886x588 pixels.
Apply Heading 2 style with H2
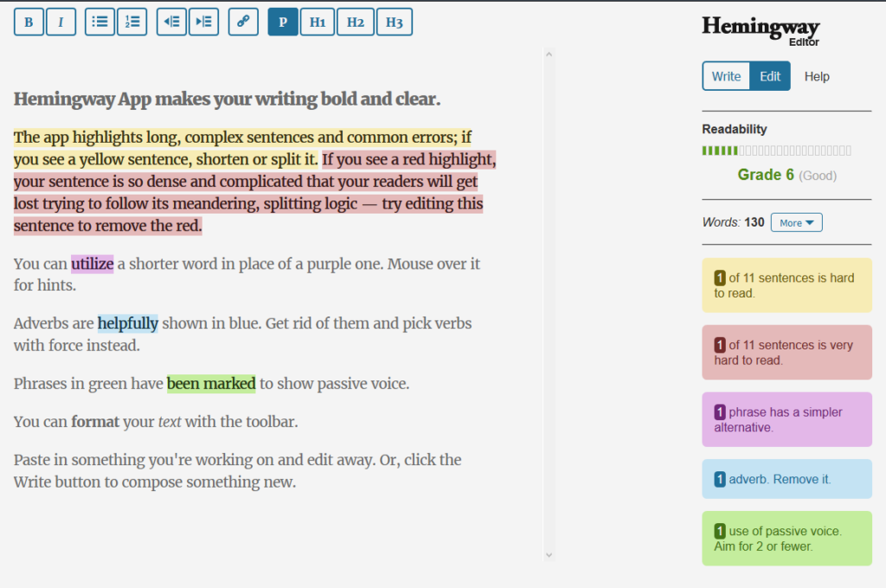356,22
